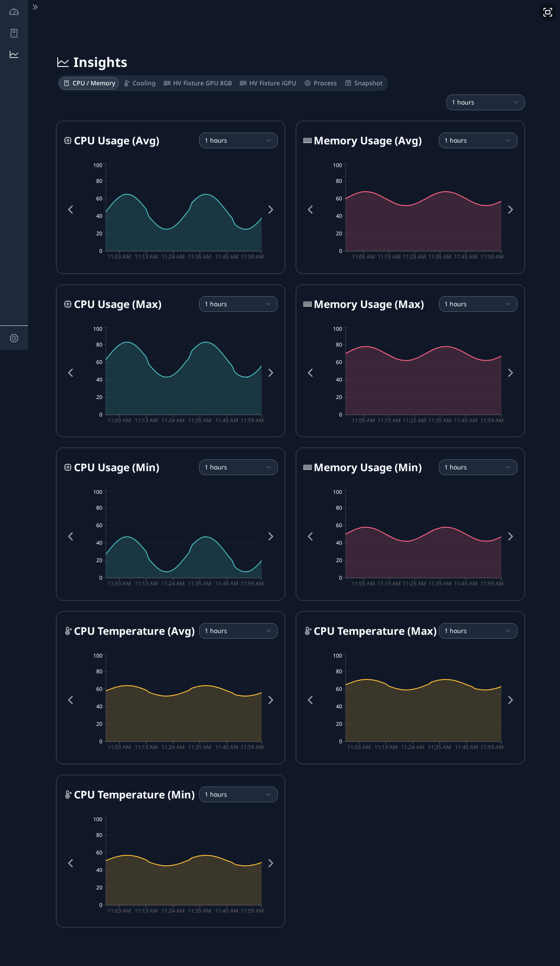Screen dimensions: 560x966
Task: Open CPU Temperature (Avg) time range dropdown
Action: pyautogui.click(x=238, y=631)
